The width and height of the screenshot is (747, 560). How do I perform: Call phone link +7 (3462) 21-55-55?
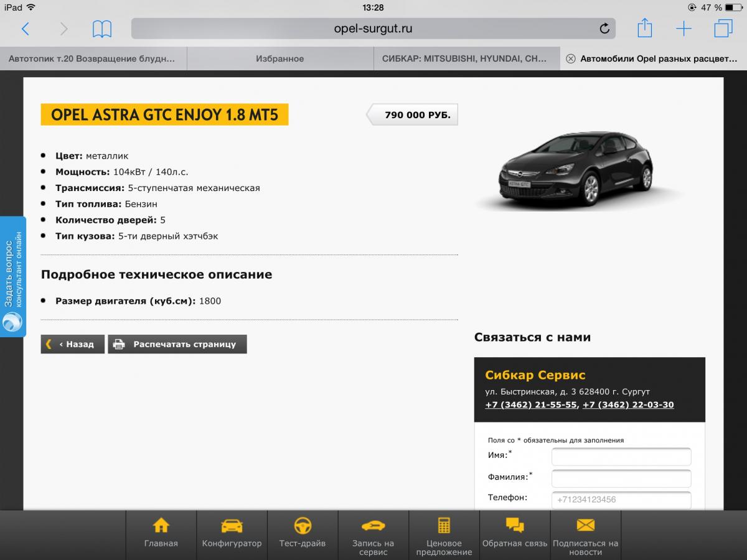[531, 404]
